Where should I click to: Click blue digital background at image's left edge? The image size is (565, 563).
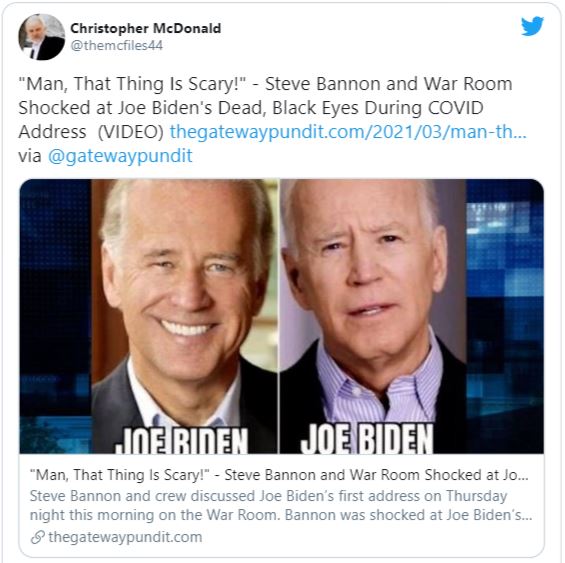tap(55, 316)
